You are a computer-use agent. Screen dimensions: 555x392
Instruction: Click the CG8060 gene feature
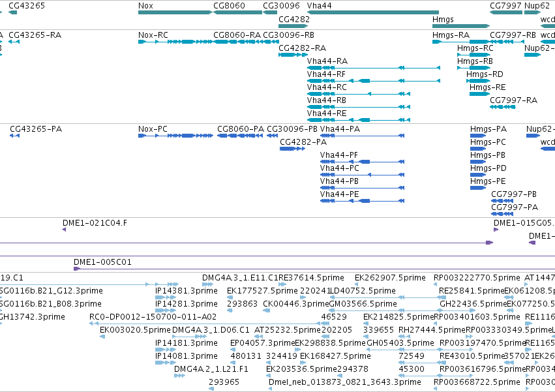point(238,12)
